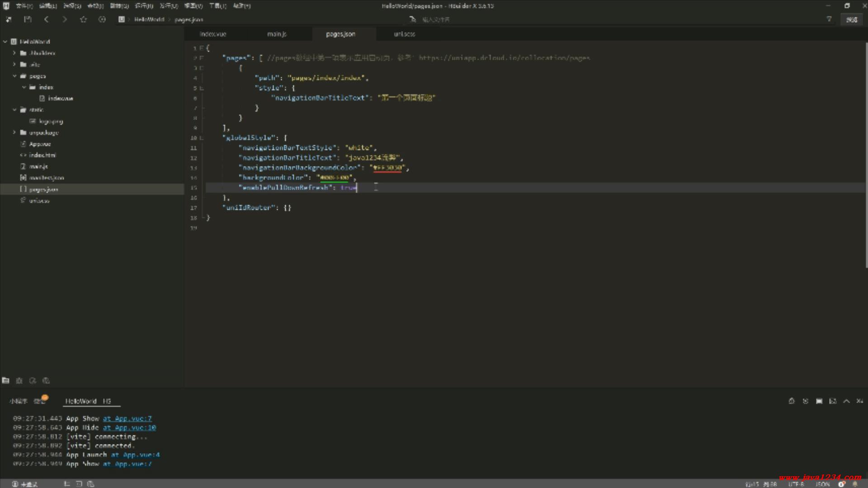Screen dimensions: 868x488
Task: Click the filled square console icon
Action: point(819,401)
